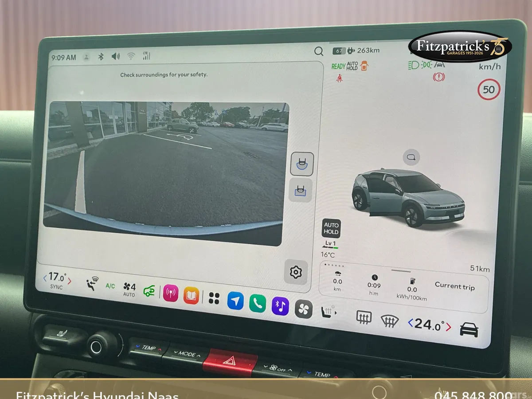This screenshot has width=532, height=399.
Task: Open the Bluetooth music app
Action: click(x=280, y=306)
